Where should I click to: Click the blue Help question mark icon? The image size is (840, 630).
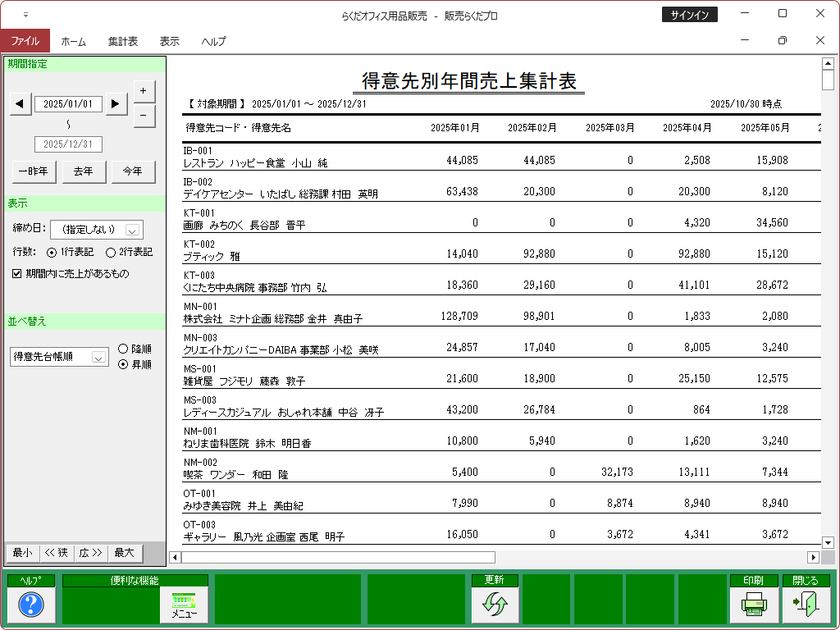pos(30,605)
